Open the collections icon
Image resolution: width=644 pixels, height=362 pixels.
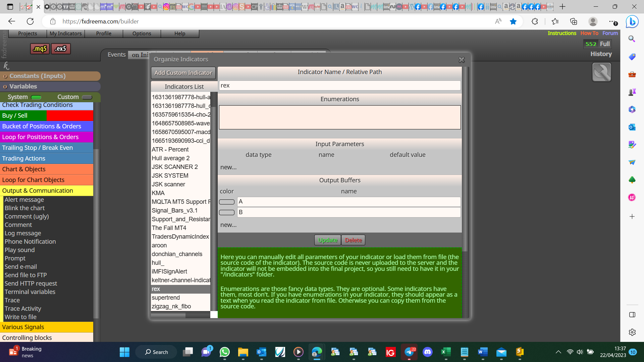(574, 21)
